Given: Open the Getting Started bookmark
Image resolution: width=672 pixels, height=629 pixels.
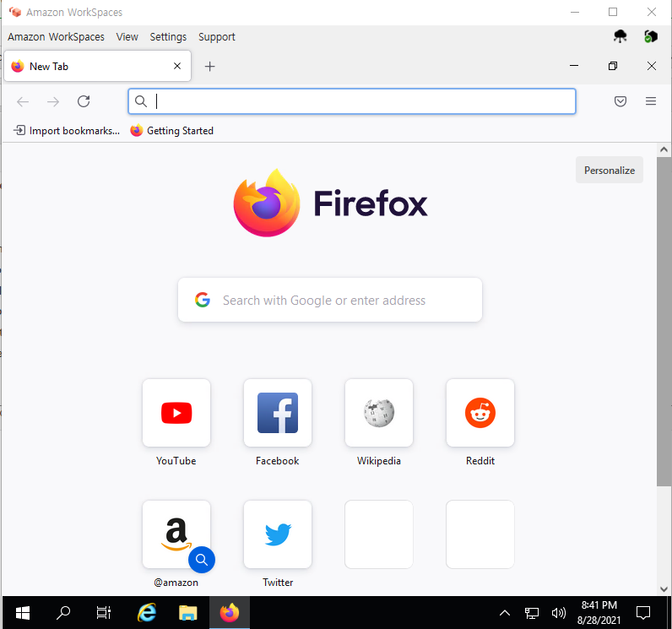Looking at the screenshot, I should click(172, 130).
